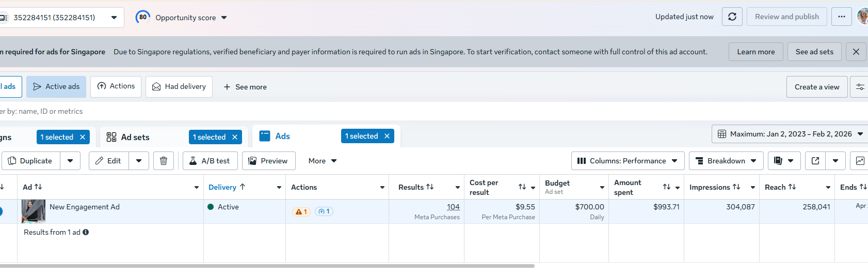Delete the selected ad with trash icon
This screenshot has width=868, height=274.
(x=164, y=161)
